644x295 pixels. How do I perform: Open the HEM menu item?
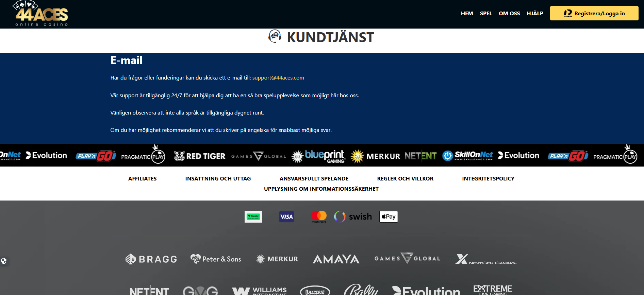click(x=467, y=14)
